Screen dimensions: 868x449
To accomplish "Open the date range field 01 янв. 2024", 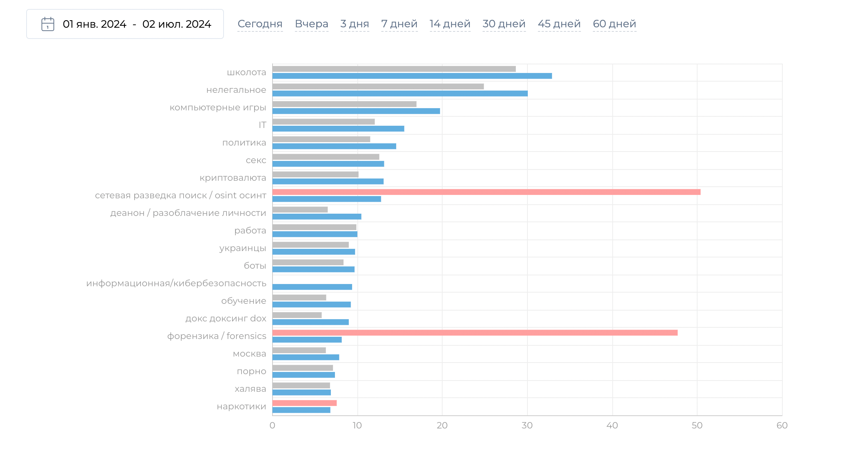I will point(125,24).
